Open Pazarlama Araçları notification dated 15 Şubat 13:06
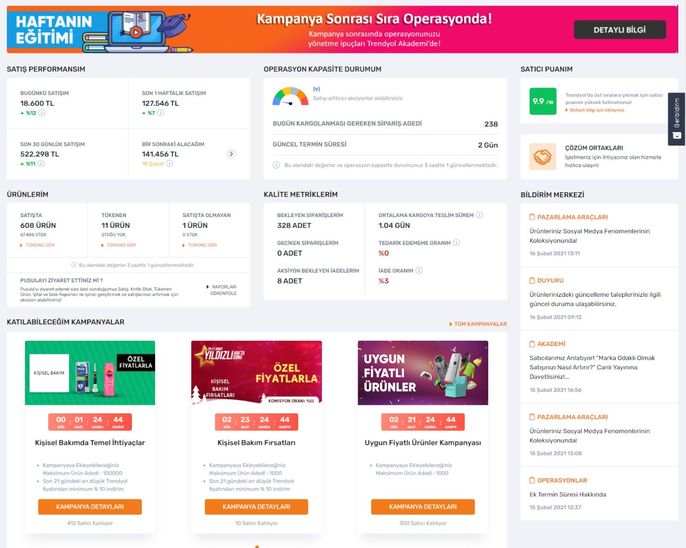 599,435
